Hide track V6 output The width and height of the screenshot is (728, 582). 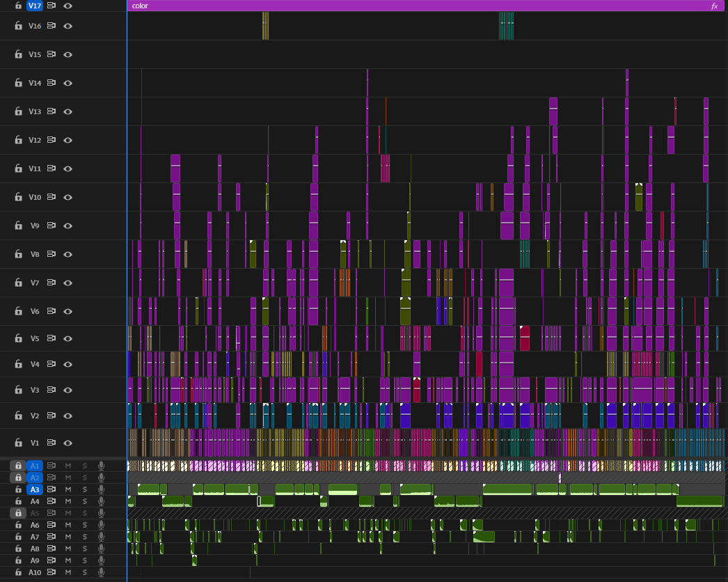pyautogui.click(x=68, y=311)
